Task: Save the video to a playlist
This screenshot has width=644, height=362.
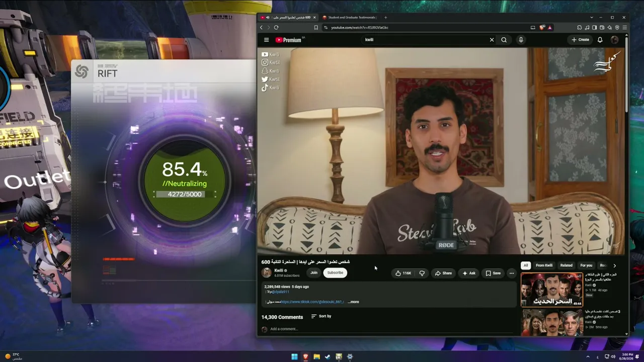Action: coord(493,273)
